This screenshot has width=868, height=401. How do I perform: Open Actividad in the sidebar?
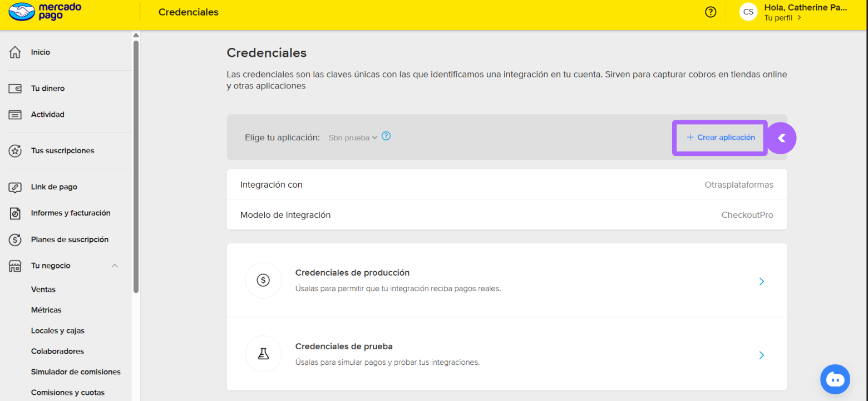[x=48, y=115]
